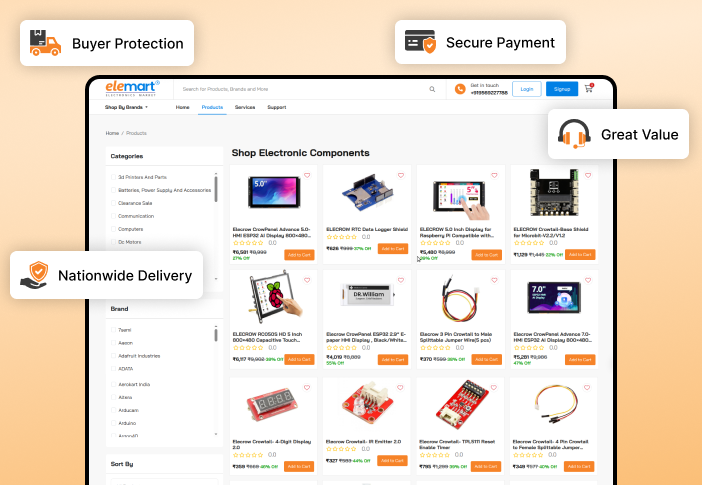
Task: Click the Brand list scroll-down arrow
Action: pyautogui.click(x=216, y=434)
